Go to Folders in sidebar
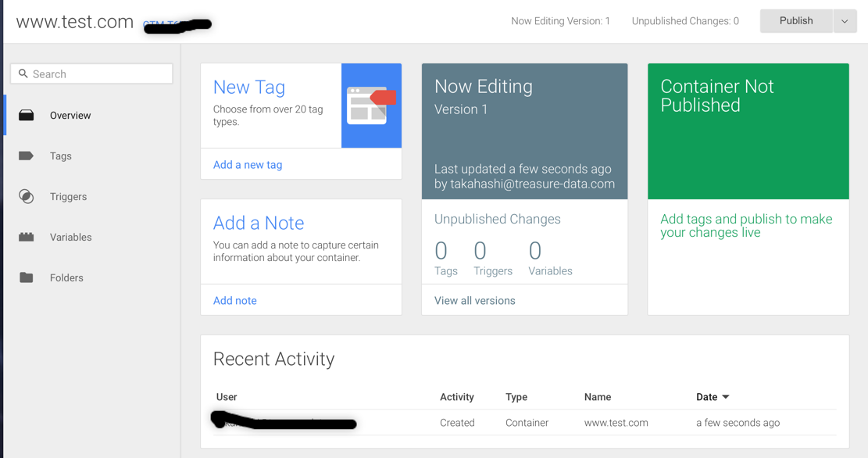Viewport: 868px width, 458px height. coord(66,277)
